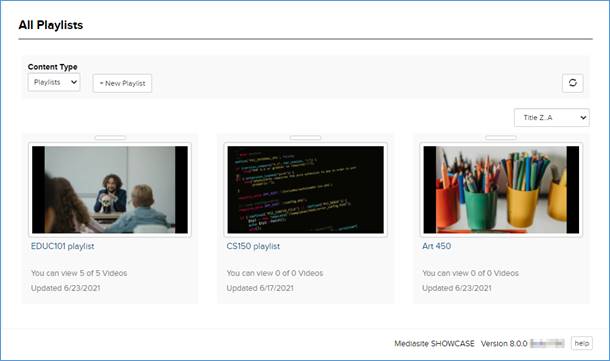Image resolution: width=610 pixels, height=361 pixels.
Task: Click 'Mediasite SHOWCASE' footer text
Action: (x=434, y=343)
